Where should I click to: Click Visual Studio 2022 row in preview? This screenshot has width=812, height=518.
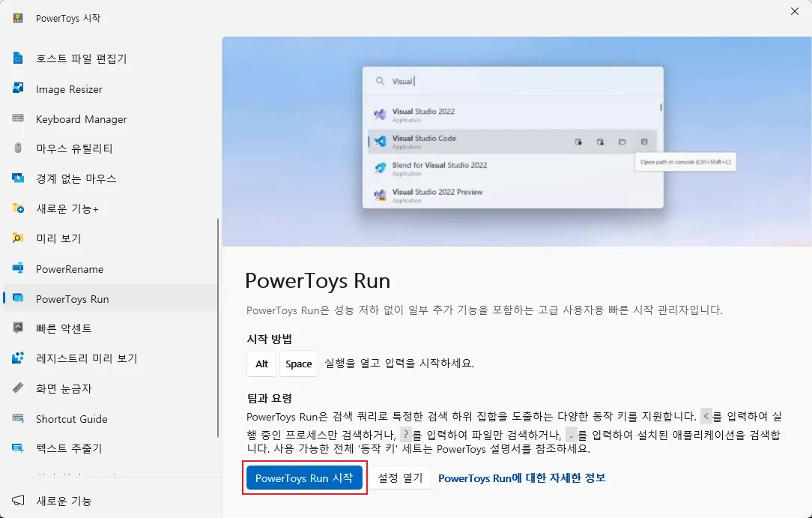(x=512, y=115)
